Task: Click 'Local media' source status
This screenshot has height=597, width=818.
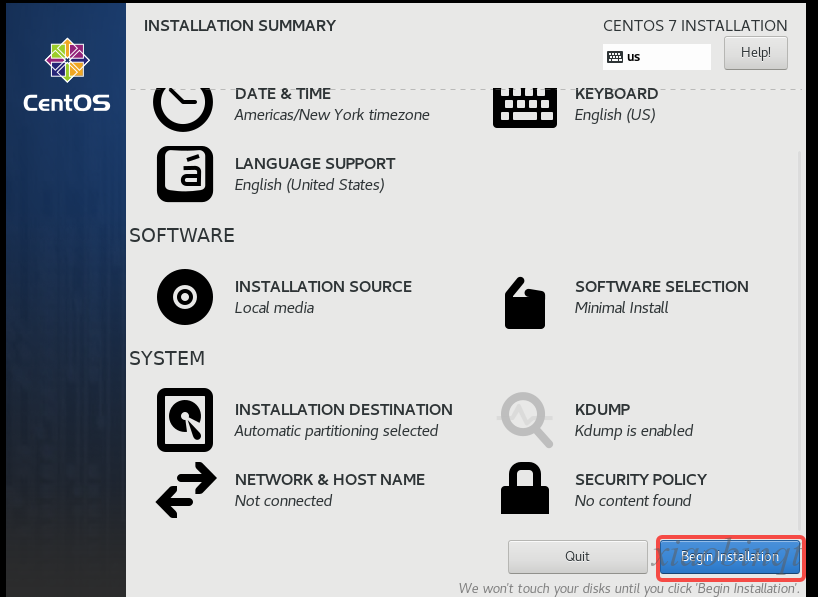Action: coord(274,308)
